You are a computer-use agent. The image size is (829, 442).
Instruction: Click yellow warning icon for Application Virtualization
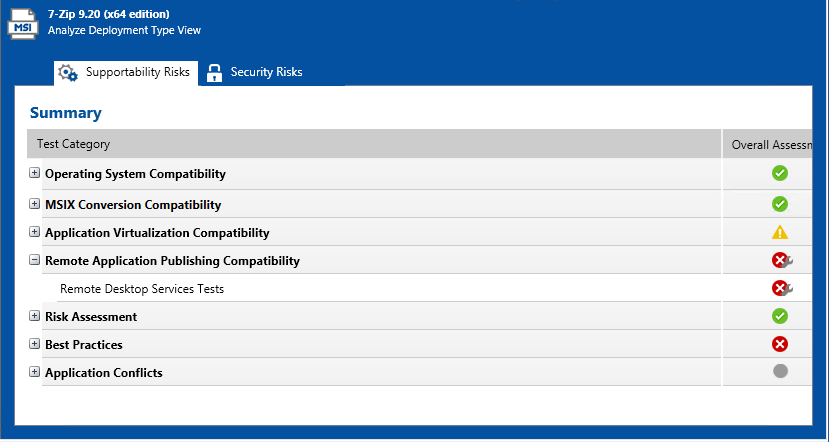click(780, 232)
